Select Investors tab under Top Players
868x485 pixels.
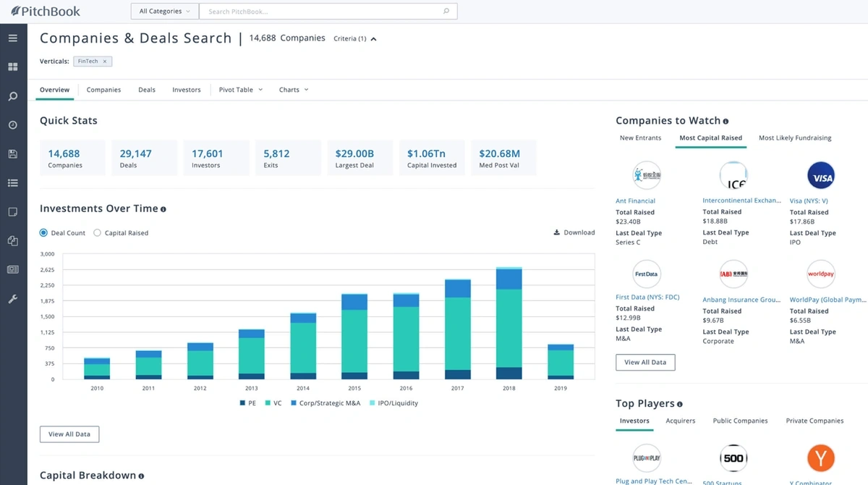pyautogui.click(x=634, y=421)
